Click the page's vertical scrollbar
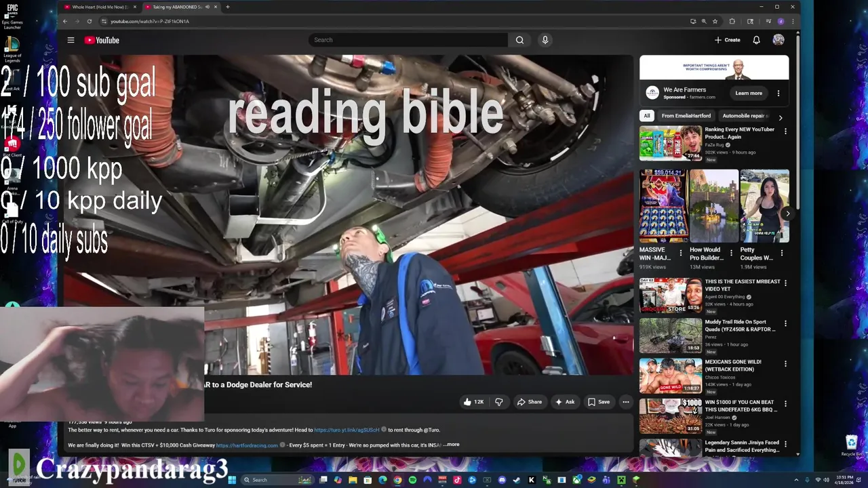Viewport: 868px width, 488px height. click(797, 122)
